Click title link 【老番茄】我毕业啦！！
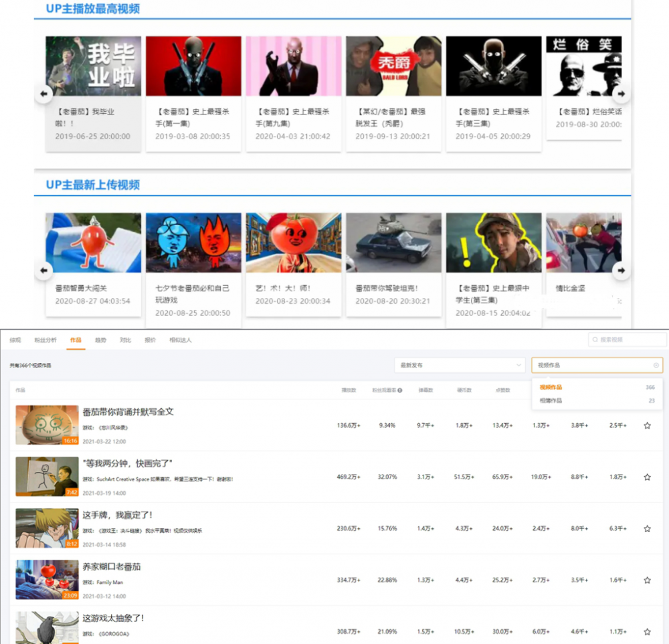 pos(85,117)
